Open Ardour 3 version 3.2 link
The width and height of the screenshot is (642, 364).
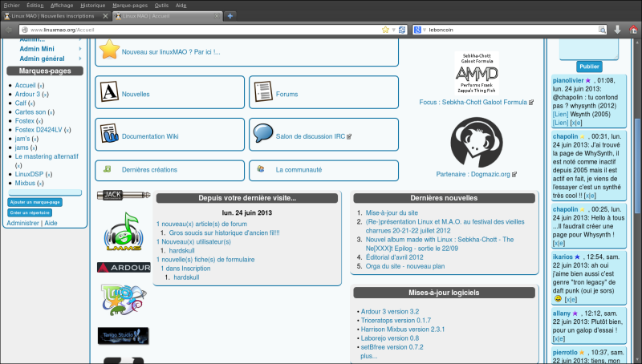390,311
